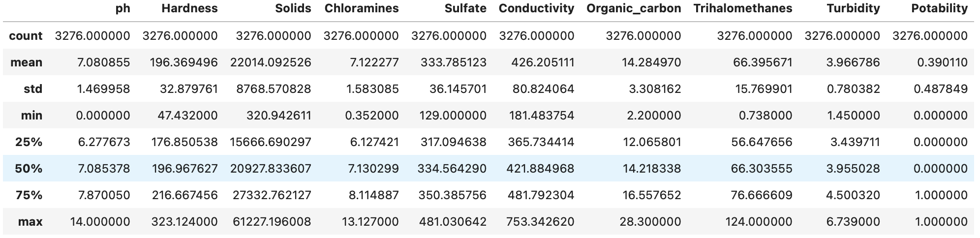This screenshot has width=980, height=238.
Task: Select the highlighted 50% row label
Action: click(x=29, y=169)
